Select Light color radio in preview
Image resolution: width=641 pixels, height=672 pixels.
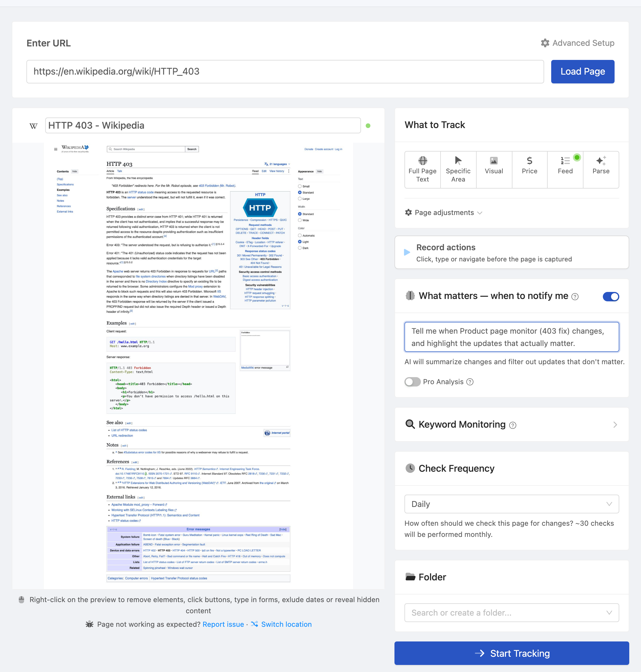300,242
